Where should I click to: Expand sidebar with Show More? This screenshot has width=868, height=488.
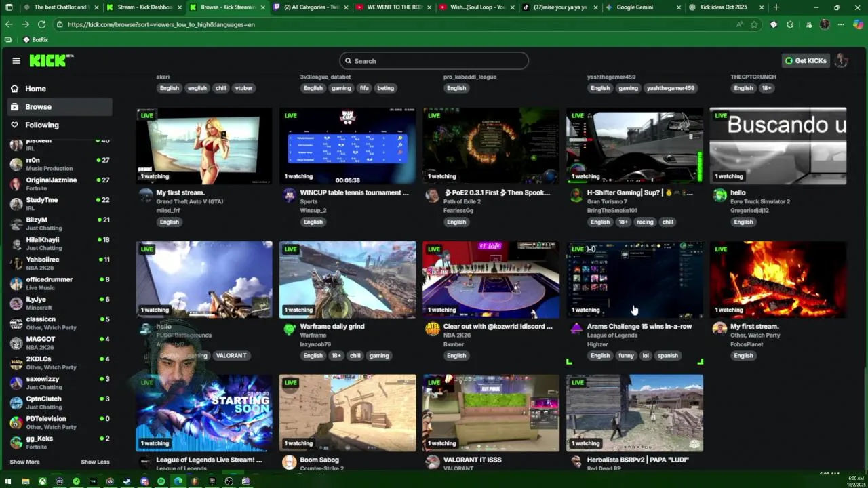(24, 462)
